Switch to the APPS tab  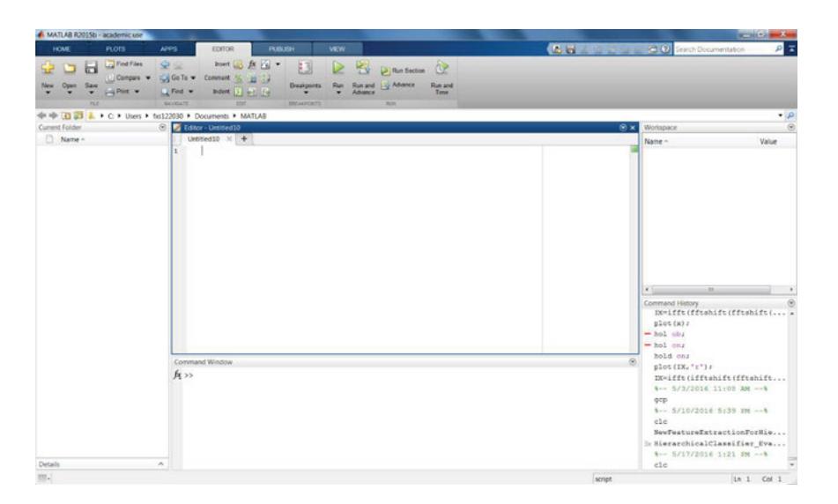click(168, 49)
